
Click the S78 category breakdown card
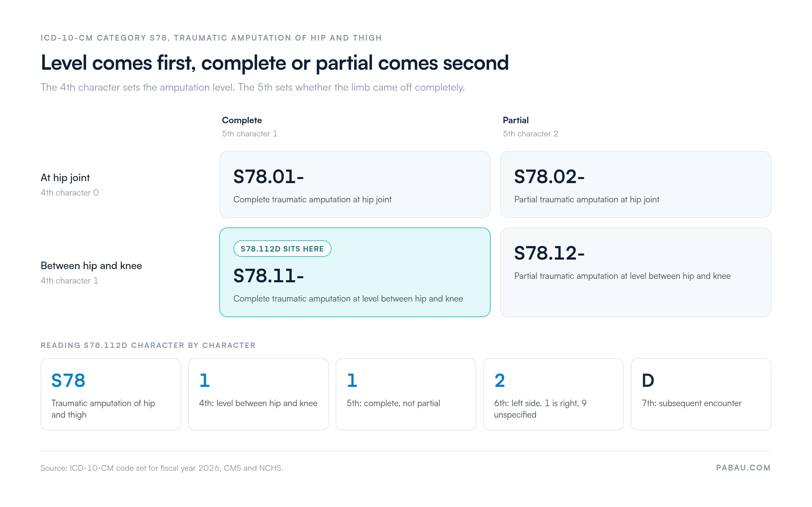click(x=111, y=394)
